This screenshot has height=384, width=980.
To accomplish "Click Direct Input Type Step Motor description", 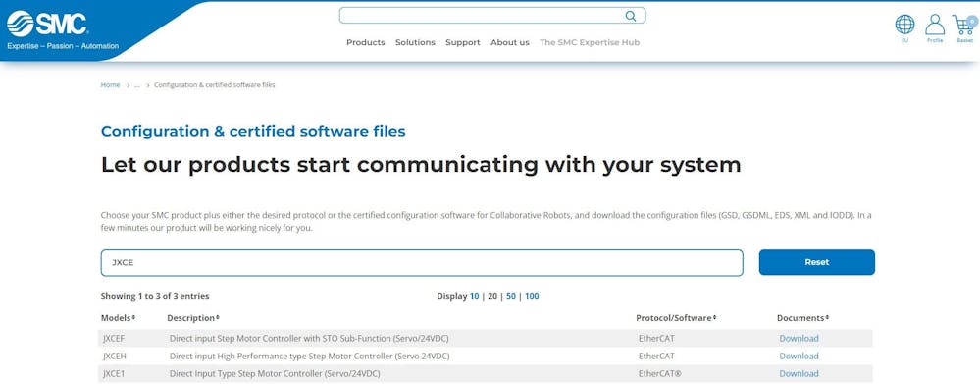I will (275, 373).
